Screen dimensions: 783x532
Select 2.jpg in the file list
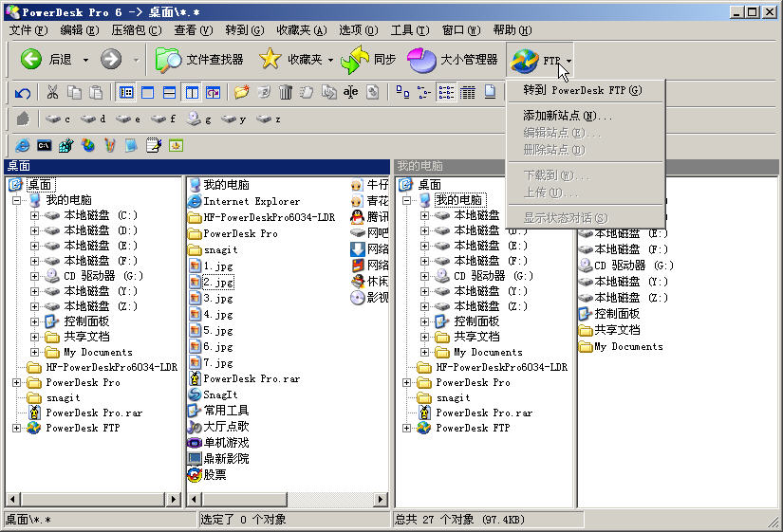pos(218,283)
